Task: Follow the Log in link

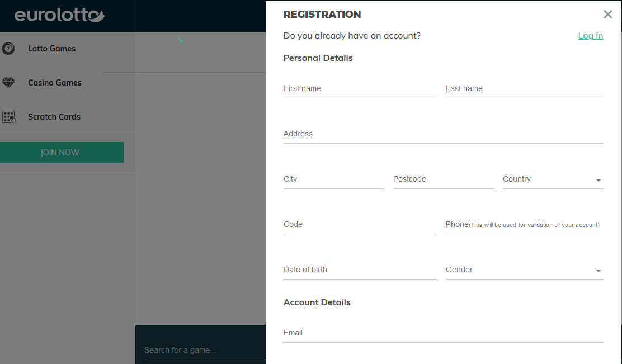Action: 590,36
